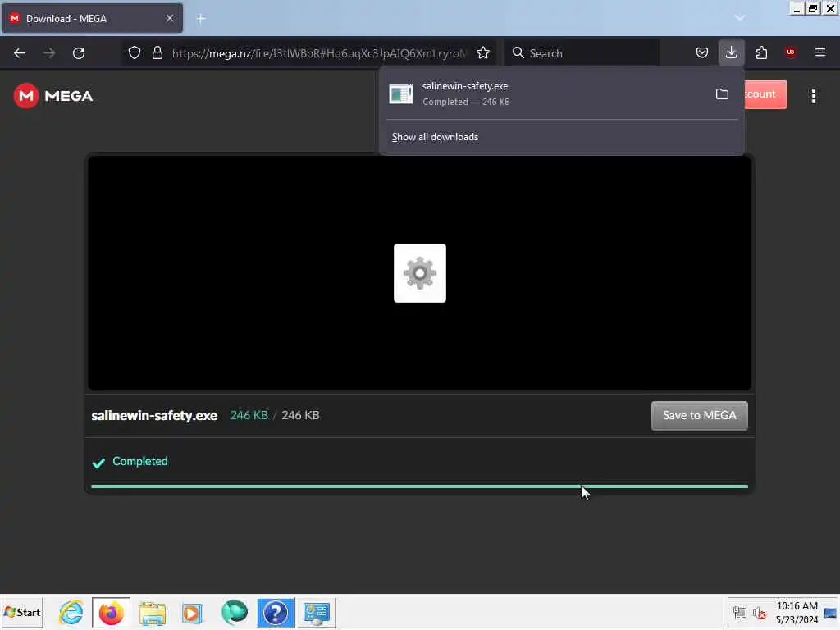
Task: Open Windows Explorer folder from taskbar
Action: [x=153, y=612]
